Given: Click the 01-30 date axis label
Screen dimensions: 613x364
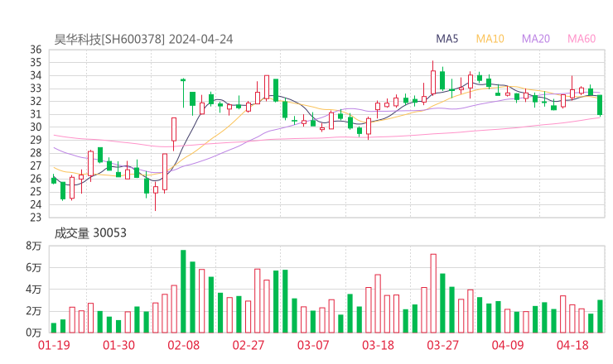Looking at the screenshot, I should (x=118, y=345).
